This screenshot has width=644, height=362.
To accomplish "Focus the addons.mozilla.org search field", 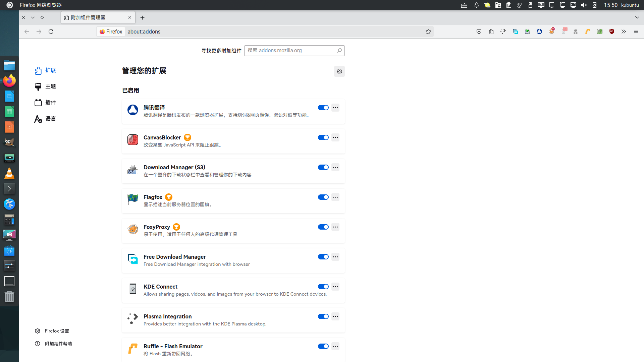I will pyautogui.click(x=294, y=51).
